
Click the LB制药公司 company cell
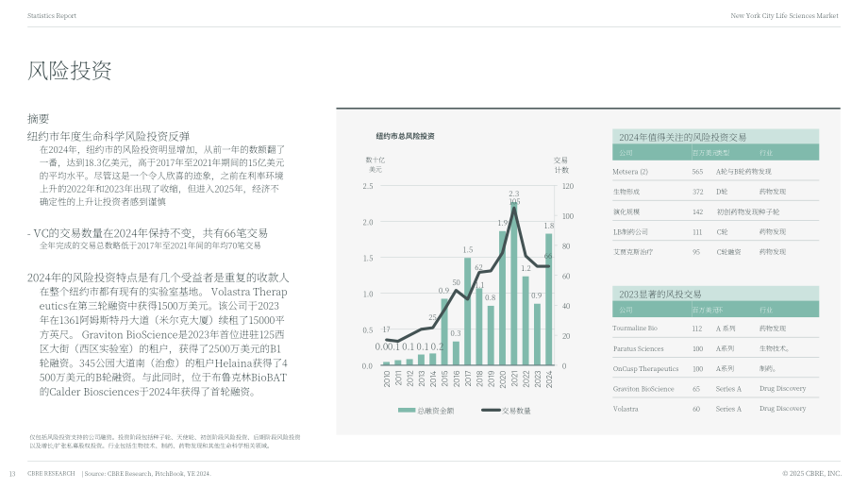630,232
